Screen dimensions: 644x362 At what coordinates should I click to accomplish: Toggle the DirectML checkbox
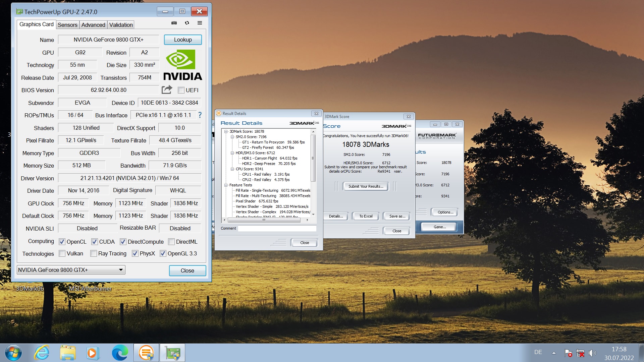(x=171, y=242)
